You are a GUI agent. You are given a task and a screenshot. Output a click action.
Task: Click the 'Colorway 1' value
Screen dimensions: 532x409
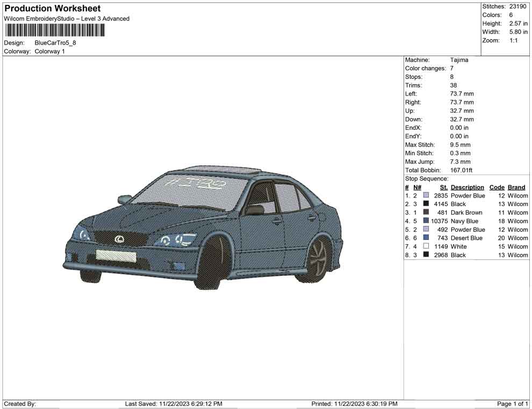coord(49,52)
